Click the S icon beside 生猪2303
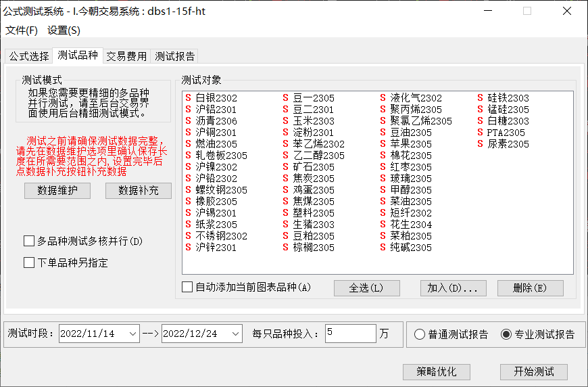Image resolution: width=588 pixels, height=387 pixels. [x=285, y=225]
